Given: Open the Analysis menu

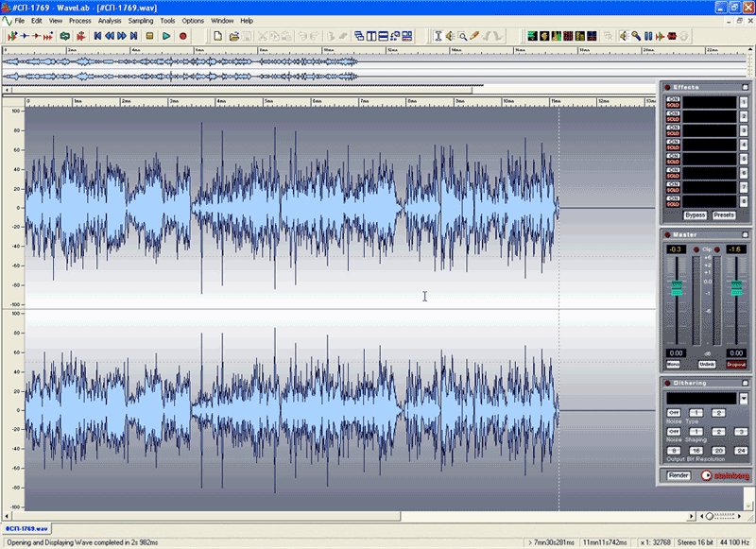Looking at the screenshot, I should (x=110, y=20).
